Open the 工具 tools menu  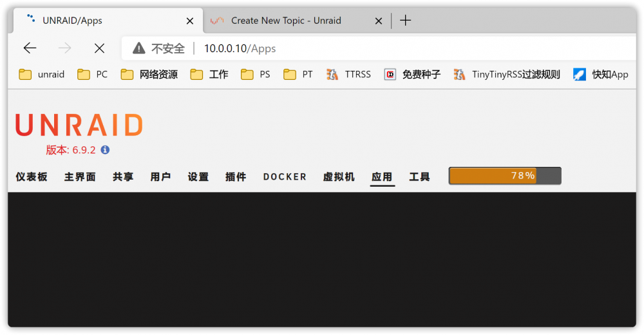coord(419,177)
